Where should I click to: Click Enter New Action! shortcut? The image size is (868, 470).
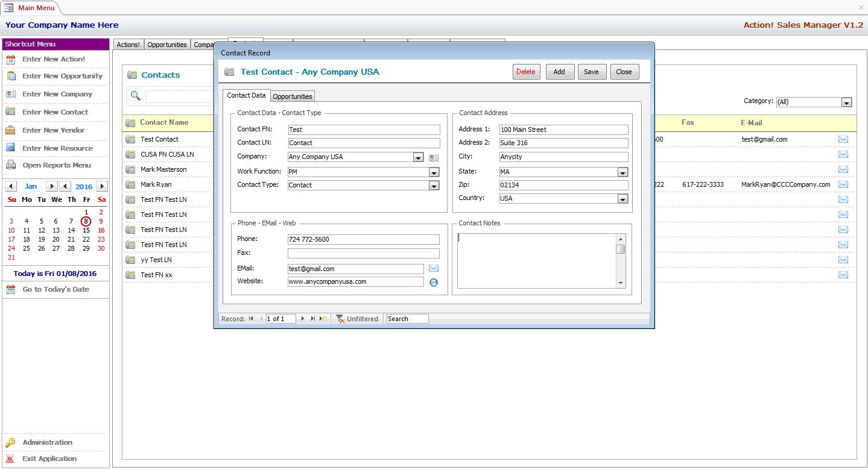[54, 59]
